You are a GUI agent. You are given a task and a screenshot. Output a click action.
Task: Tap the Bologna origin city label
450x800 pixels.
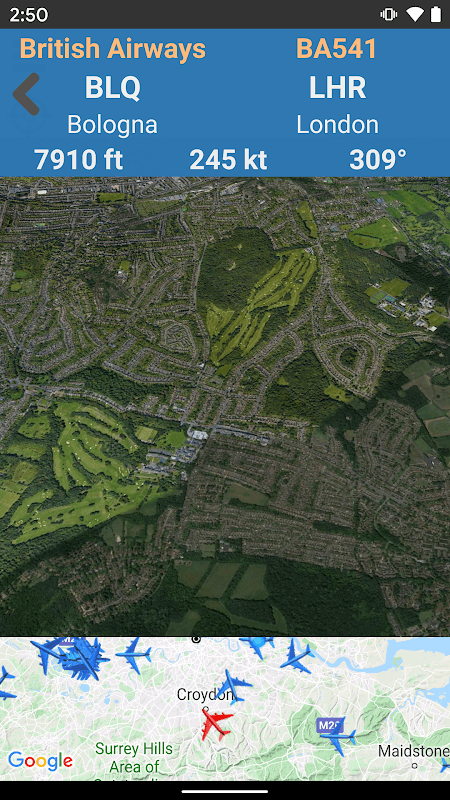[112, 124]
